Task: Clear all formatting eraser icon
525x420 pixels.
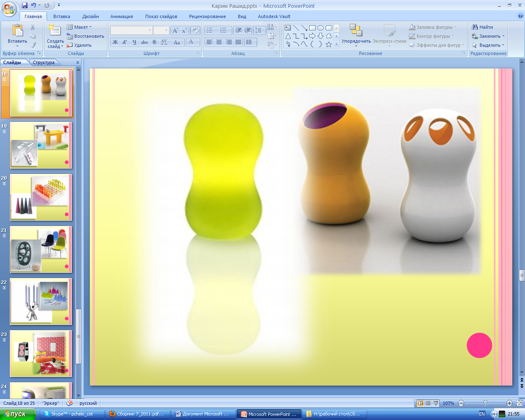Action: coord(195,30)
